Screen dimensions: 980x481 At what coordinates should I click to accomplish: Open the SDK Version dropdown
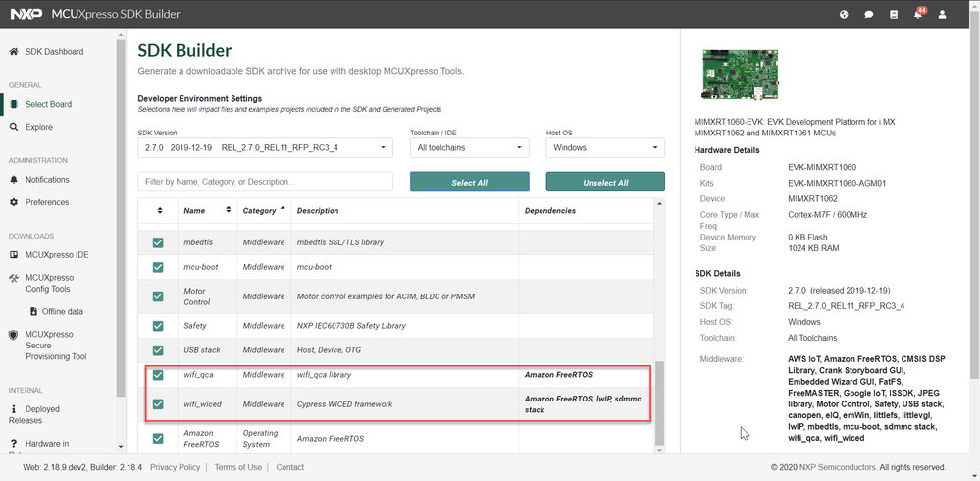coord(265,148)
